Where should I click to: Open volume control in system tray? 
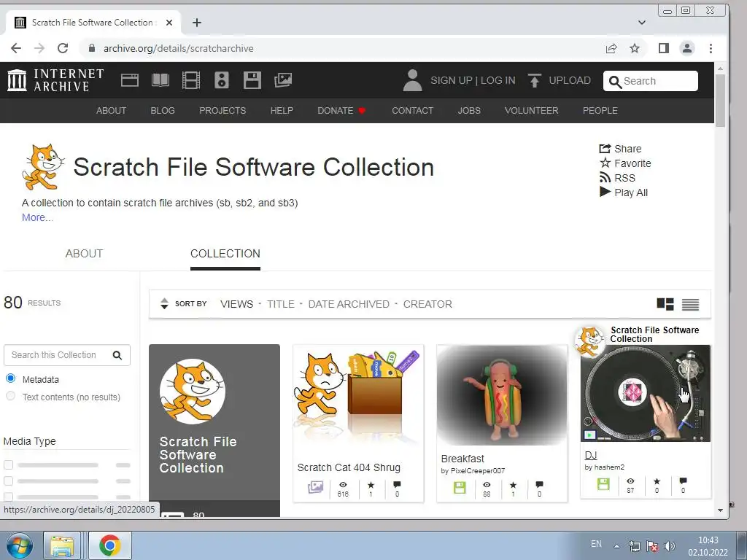[670, 545]
